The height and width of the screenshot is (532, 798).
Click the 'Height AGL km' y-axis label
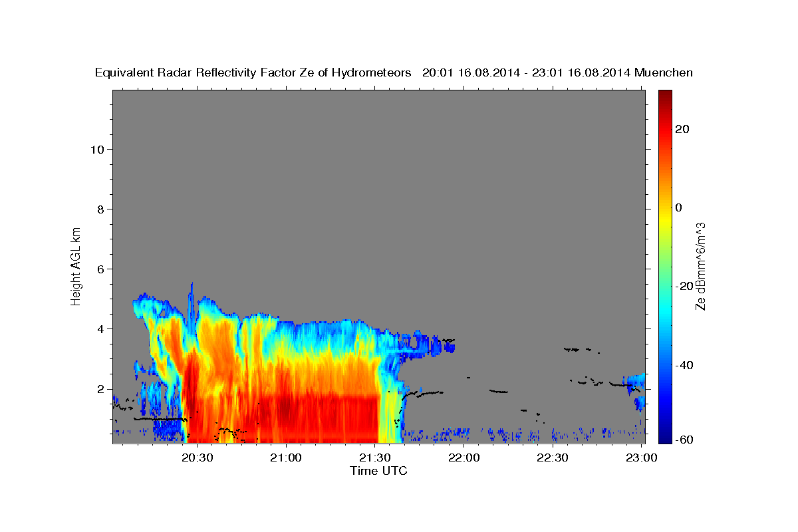(x=76, y=265)
